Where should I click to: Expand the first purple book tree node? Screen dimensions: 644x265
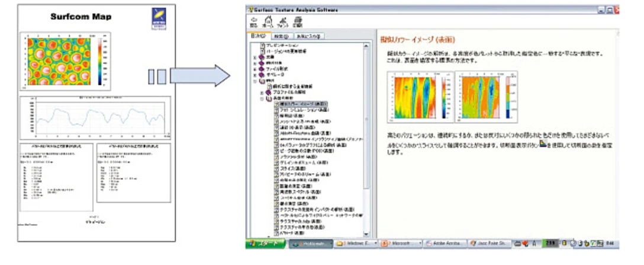pos(255,58)
